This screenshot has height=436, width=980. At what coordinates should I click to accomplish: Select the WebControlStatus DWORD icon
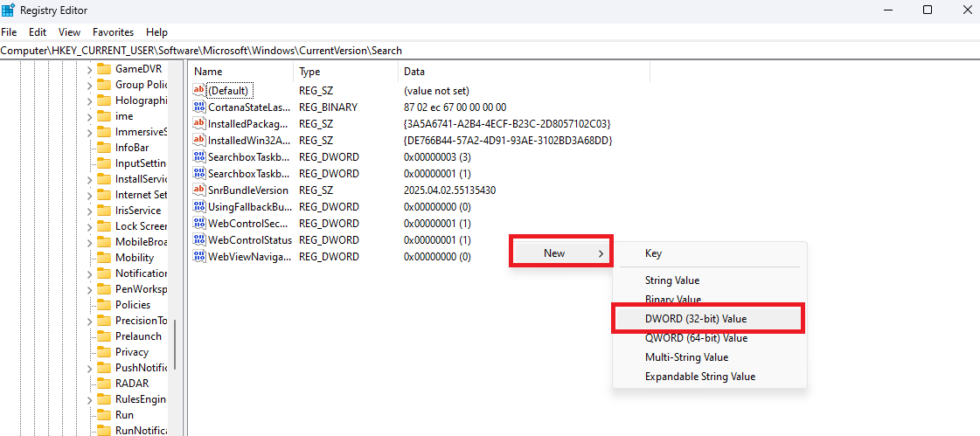click(198, 240)
